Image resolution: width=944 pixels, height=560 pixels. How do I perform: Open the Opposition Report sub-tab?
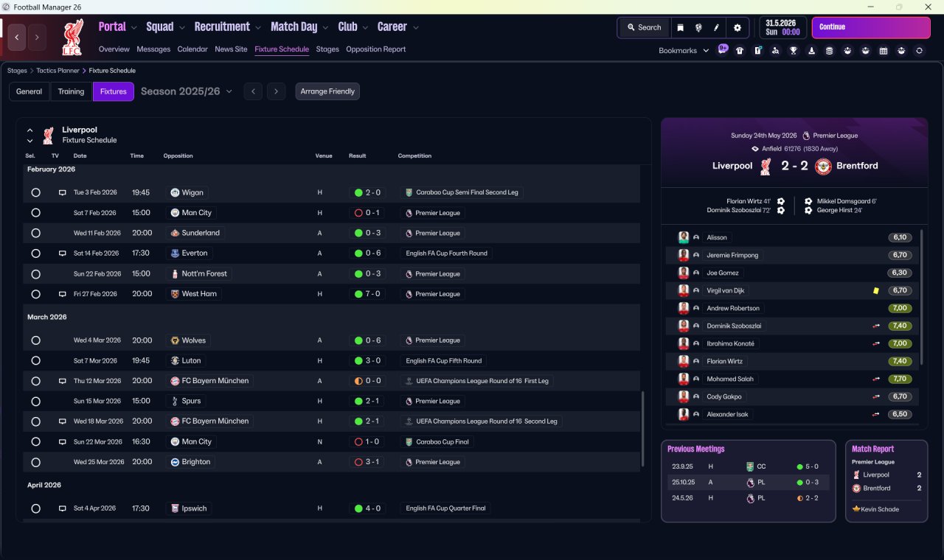click(376, 49)
